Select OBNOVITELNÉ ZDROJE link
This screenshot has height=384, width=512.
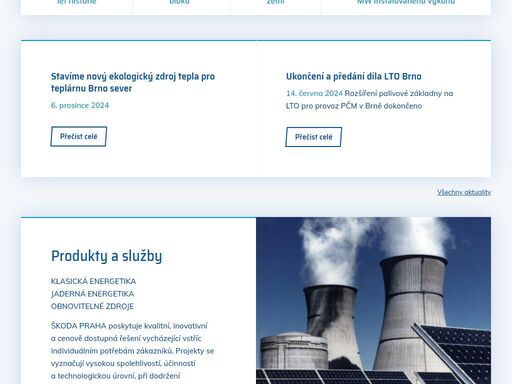(92, 306)
